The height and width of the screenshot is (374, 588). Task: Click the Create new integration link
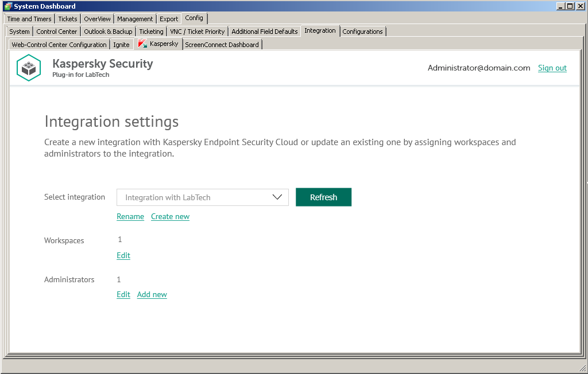pyautogui.click(x=170, y=216)
